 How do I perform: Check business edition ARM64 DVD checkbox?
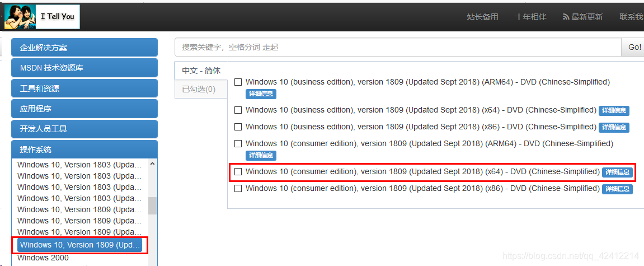tap(238, 82)
